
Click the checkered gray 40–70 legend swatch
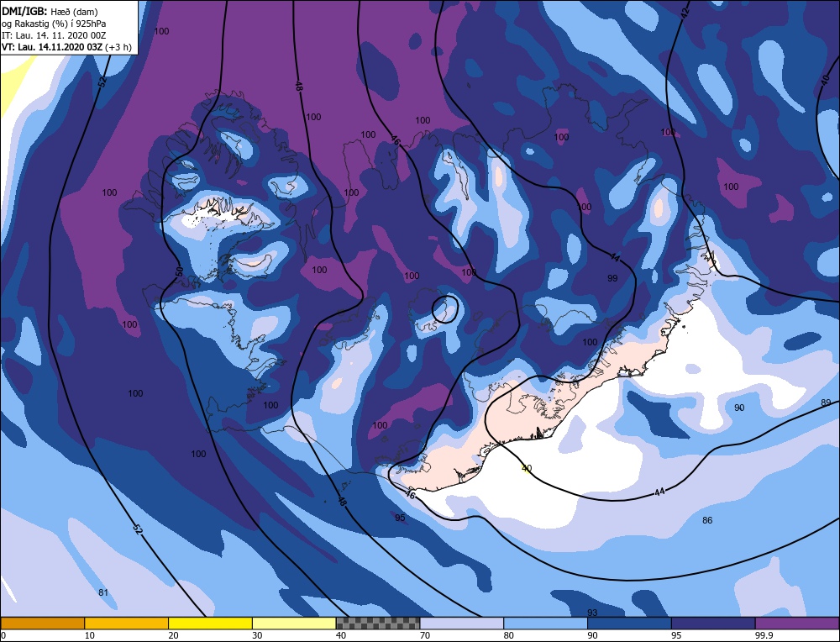click(x=378, y=623)
